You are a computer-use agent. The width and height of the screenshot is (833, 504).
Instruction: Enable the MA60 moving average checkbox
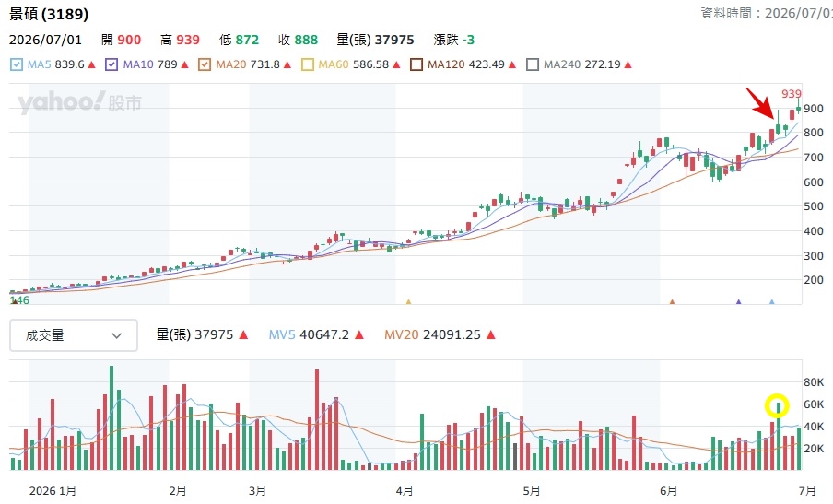pos(308,64)
